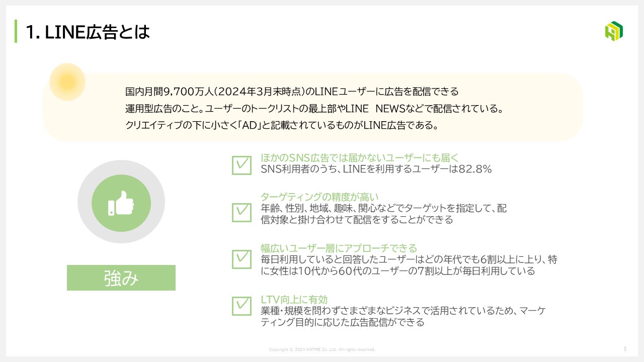Toggle the checkbox beside ターゲティングの精度が高い
644x362 pixels.
coord(242,212)
